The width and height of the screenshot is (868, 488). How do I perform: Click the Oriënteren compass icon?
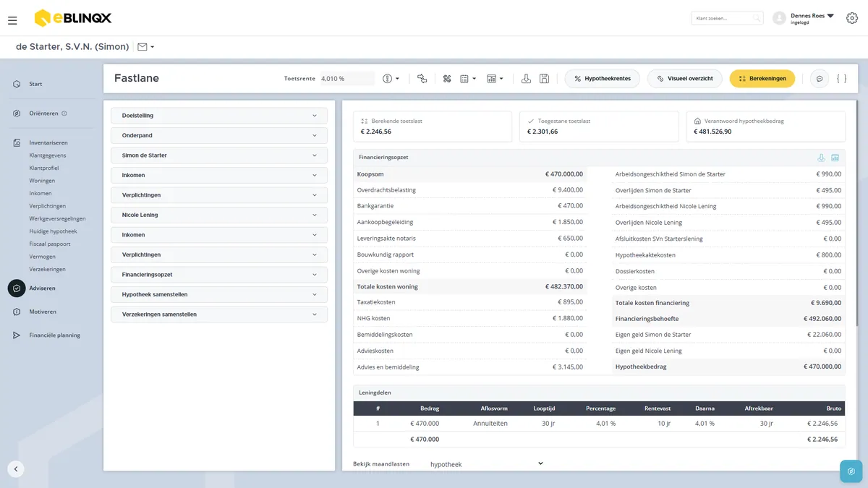(x=17, y=114)
